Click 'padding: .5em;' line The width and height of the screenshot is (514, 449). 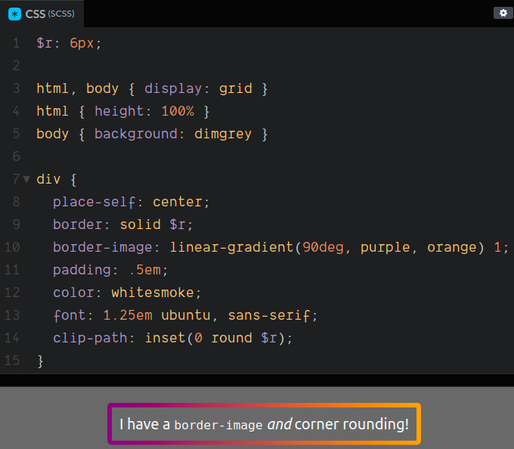(x=110, y=270)
